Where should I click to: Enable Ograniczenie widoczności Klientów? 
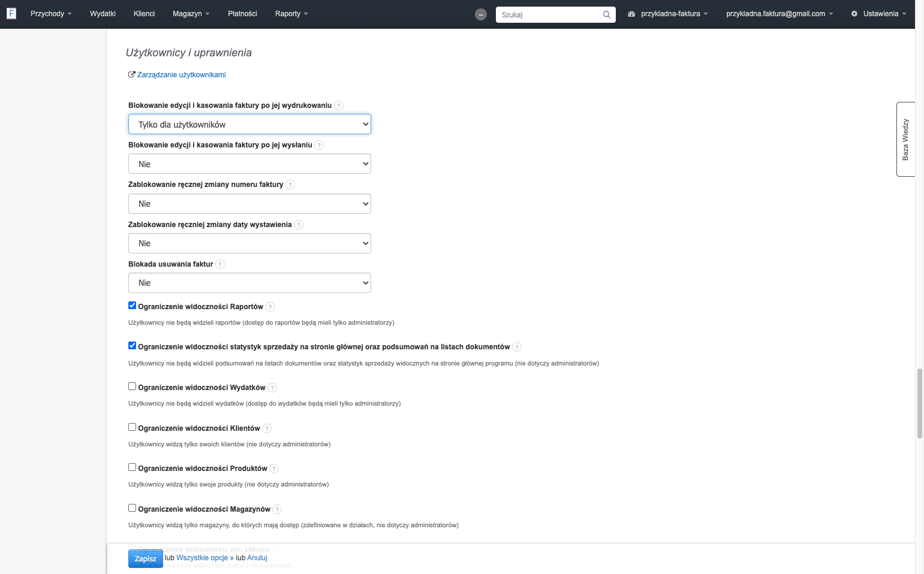pos(133,427)
